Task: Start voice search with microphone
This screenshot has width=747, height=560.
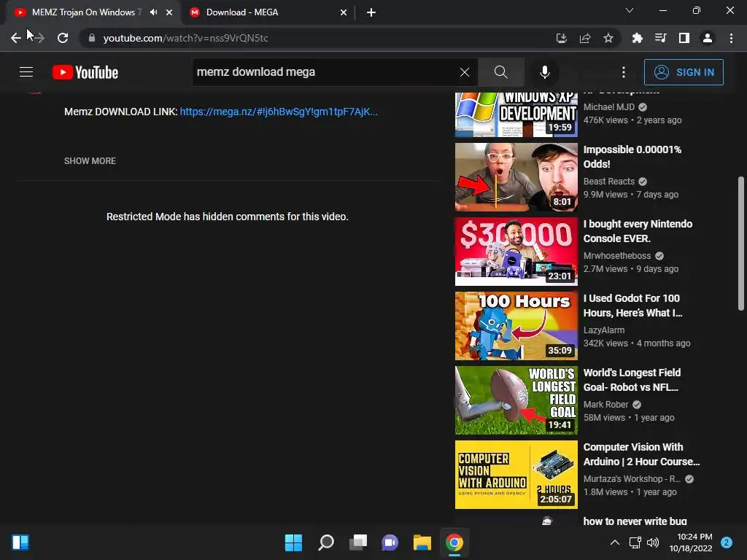Action: coord(545,72)
